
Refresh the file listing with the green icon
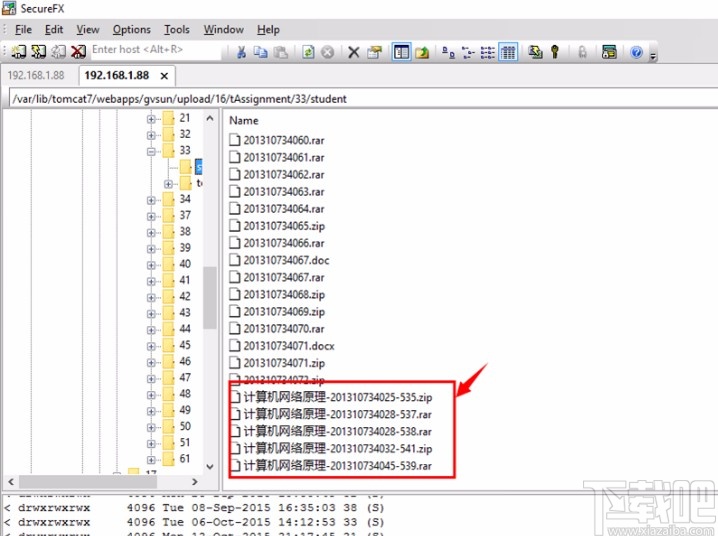click(x=308, y=52)
